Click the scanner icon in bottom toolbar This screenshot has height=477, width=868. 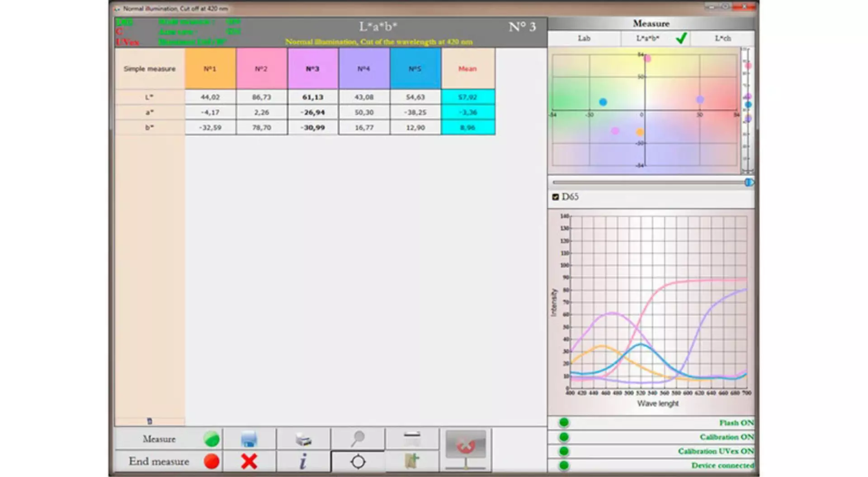pyautogui.click(x=412, y=438)
